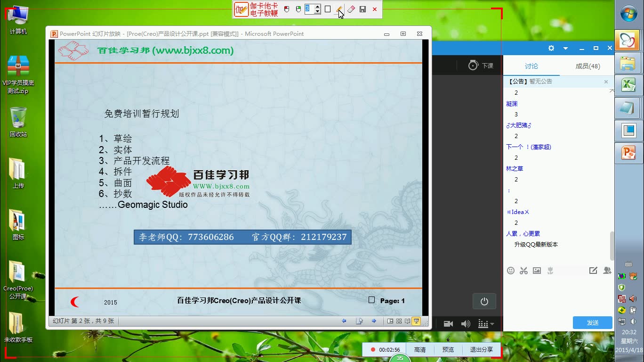This screenshot has width=644, height=362.
Task: Go to next slide arrow in PowerPoint
Action: tap(374, 321)
